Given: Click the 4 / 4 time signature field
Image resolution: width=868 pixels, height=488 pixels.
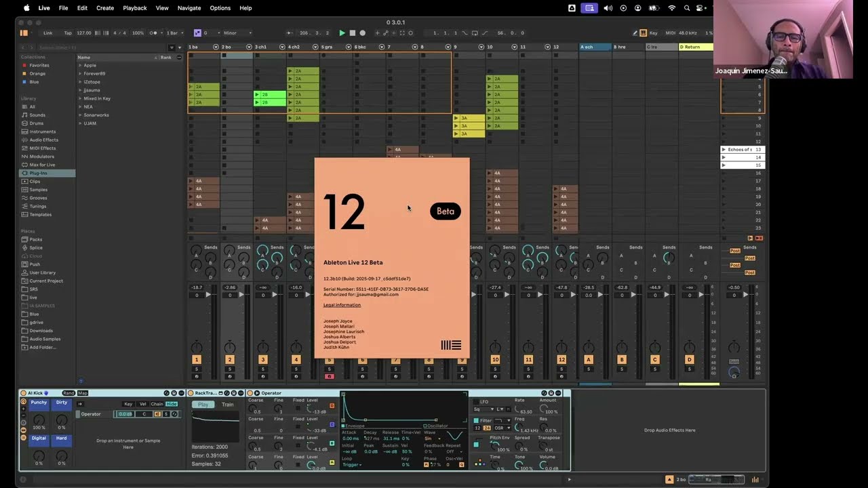Looking at the screenshot, I should pos(119,33).
